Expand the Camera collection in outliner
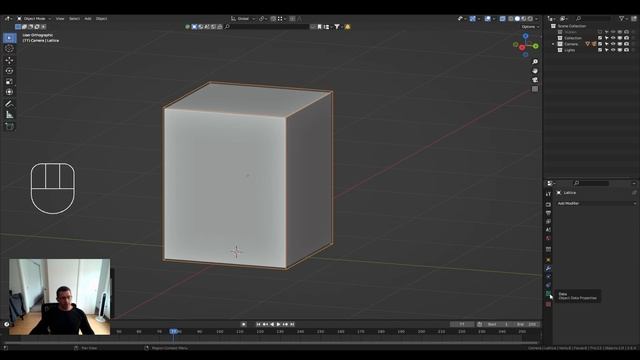 554,44
